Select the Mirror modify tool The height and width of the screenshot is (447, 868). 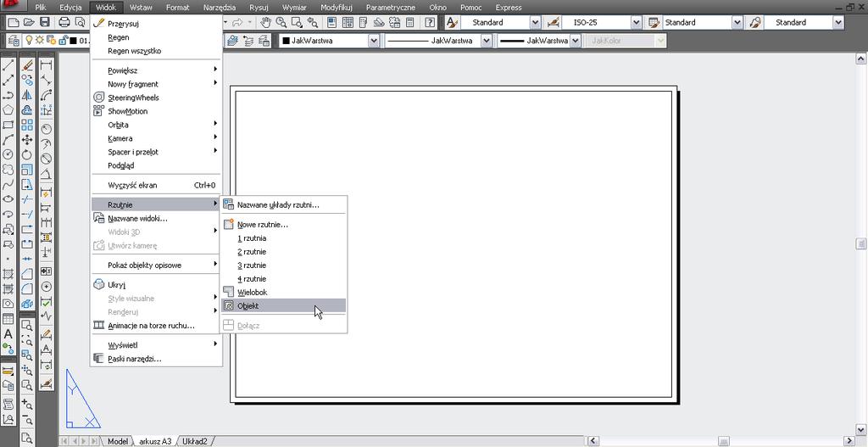click(x=26, y=95)
